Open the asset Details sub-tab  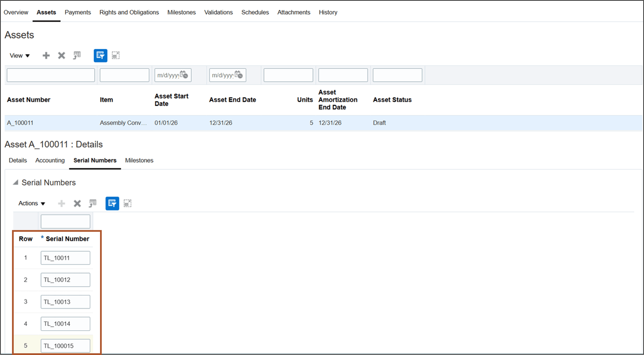18,160
